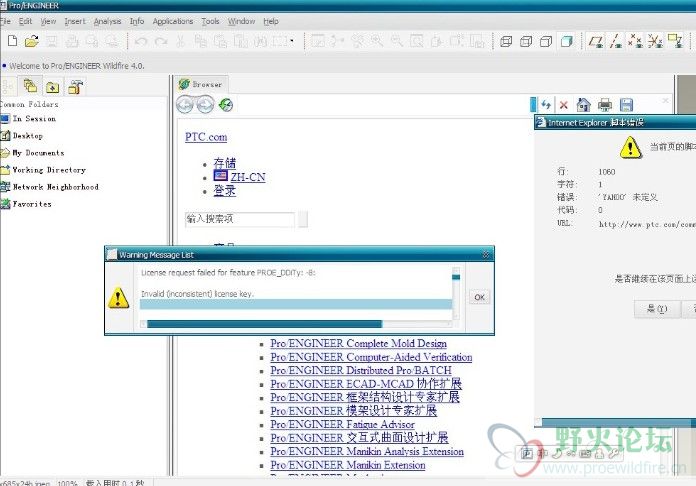Select the Shading display style icon

[566, 42]
